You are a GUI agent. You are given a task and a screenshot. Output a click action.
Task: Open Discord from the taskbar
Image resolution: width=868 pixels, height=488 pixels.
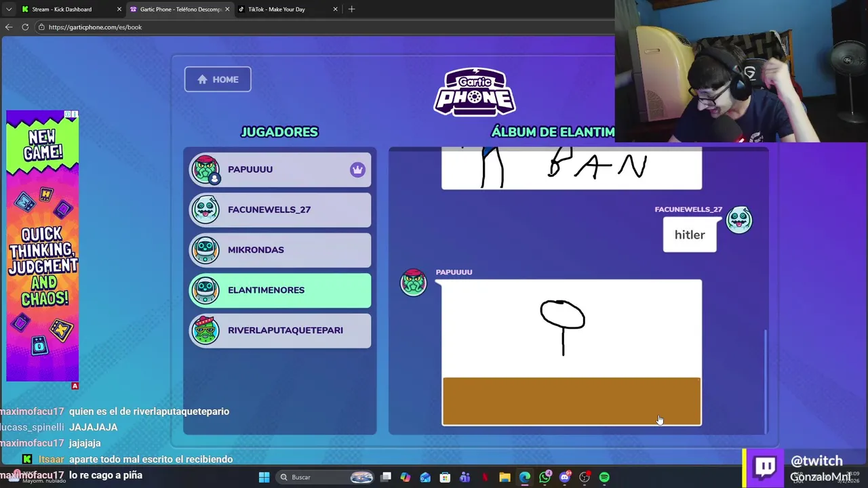click(564, 477)
